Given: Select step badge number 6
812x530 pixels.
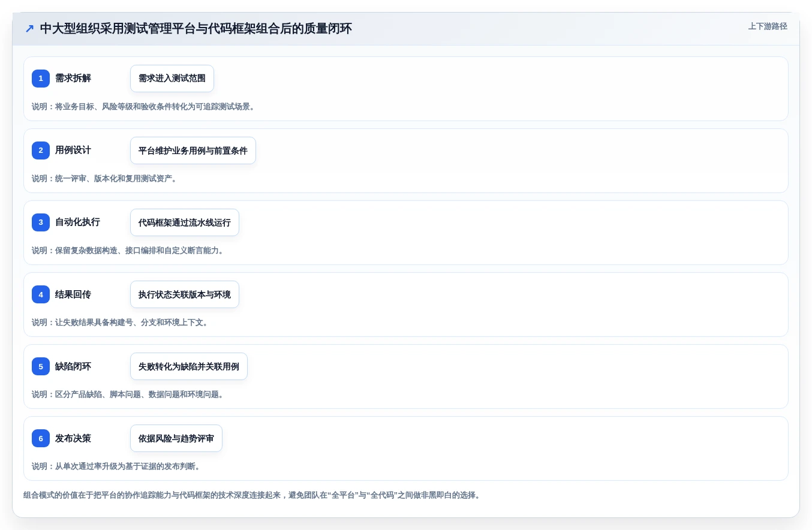Looking at the screenshot, I should 41,438.
